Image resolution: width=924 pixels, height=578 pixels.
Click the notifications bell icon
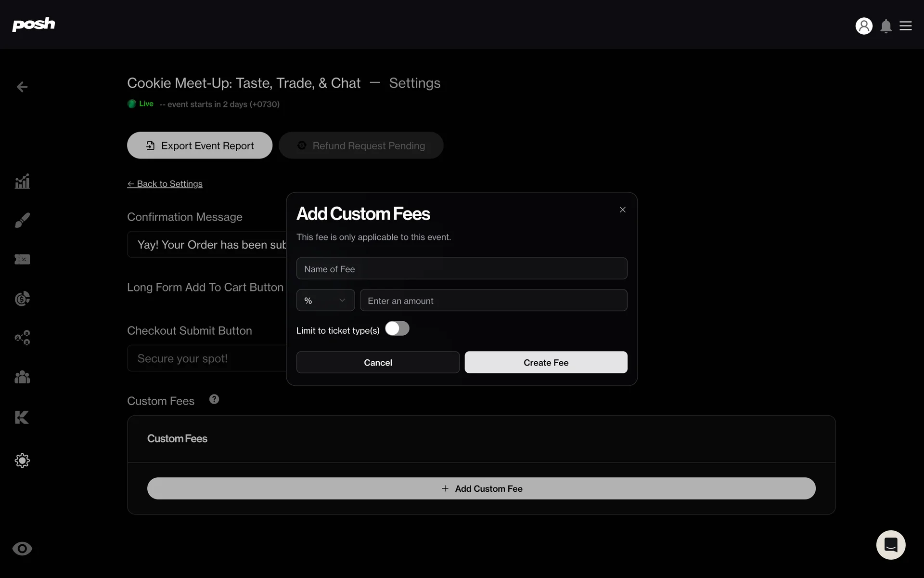pos(886,26)
